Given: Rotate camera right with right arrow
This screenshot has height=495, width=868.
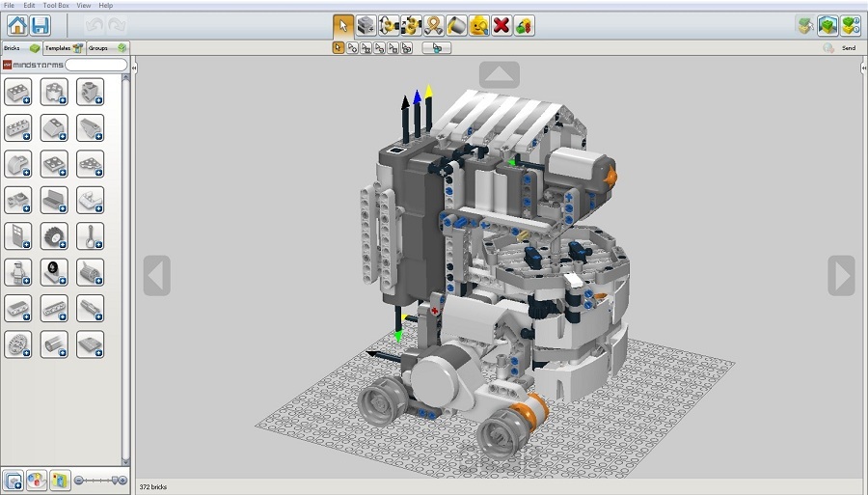Looking at the screenshot, I should tap(841, 275).
